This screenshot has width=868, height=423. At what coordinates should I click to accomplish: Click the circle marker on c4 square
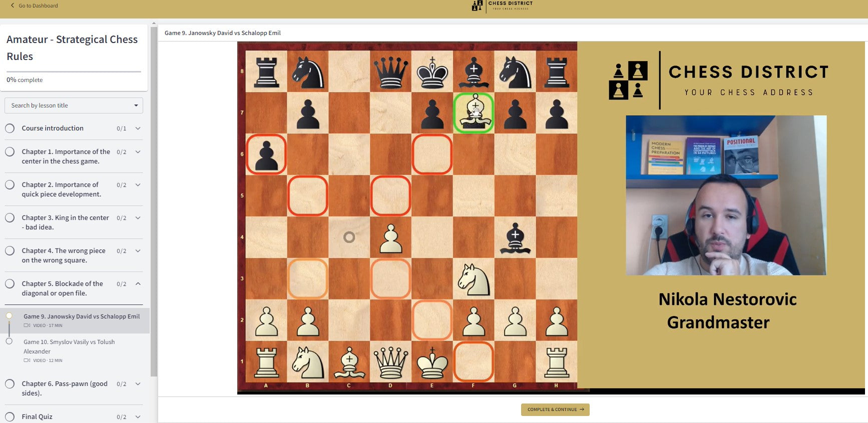tap(349, 237)
